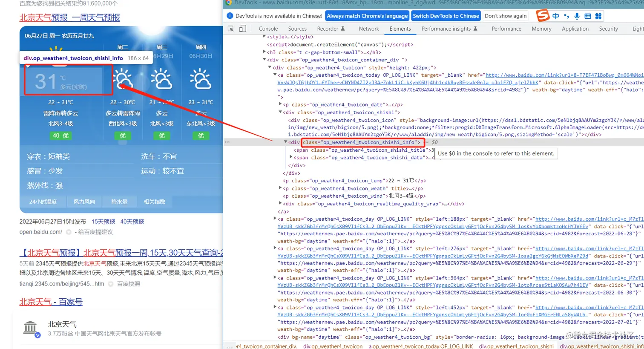Expand the op_weather4_twoicon_realtime_quality_wrap node

[x=280, y=203]
